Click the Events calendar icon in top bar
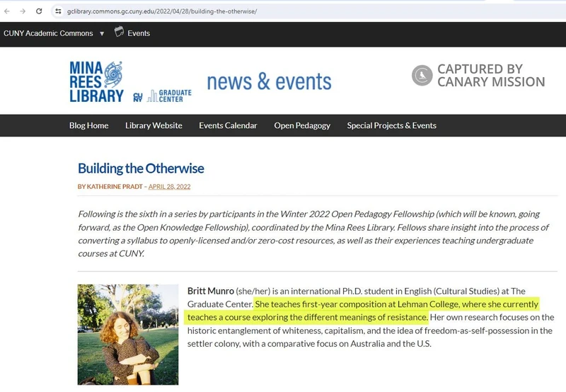Image resolution: width=566 pixels, height=392 pixels. tap(119, 33)
